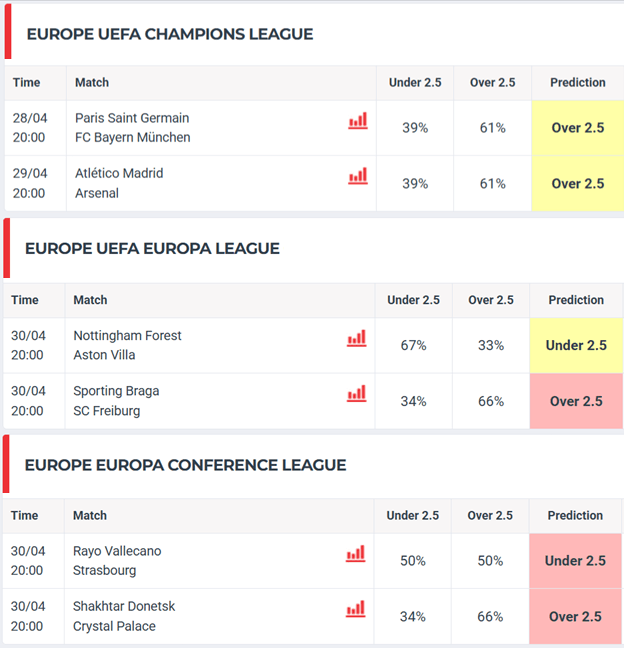Viewport: 624px width, 648px height.
Task: Open stats icon for Shakhtar Donetsk match
Action: click(x=356, y=609)
